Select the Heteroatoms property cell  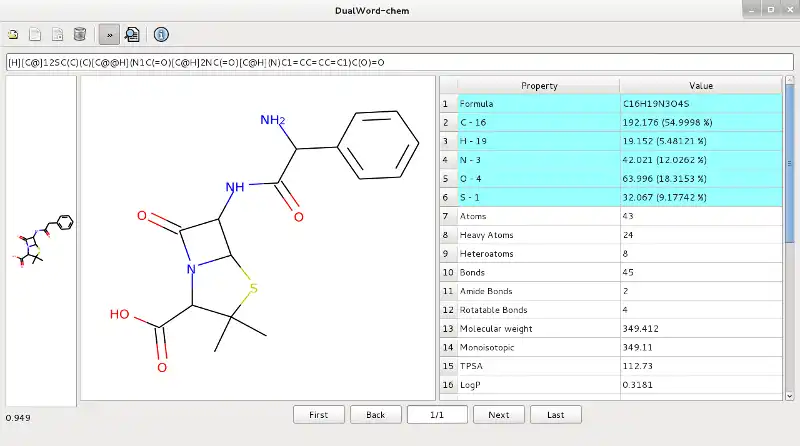click(x=539, y=254)
